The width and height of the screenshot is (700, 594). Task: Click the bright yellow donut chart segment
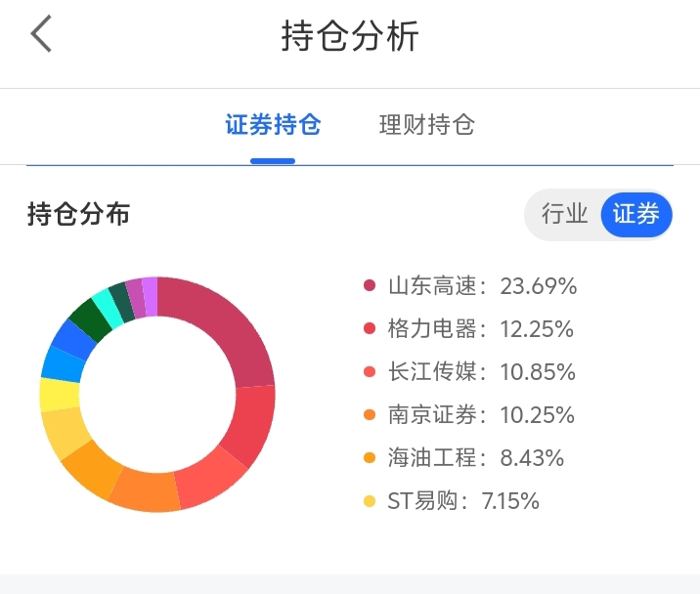point(59,395)
